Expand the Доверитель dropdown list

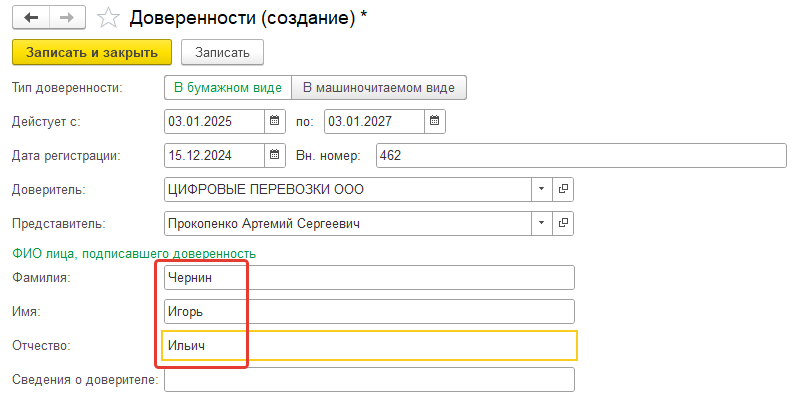click(541, 189)
